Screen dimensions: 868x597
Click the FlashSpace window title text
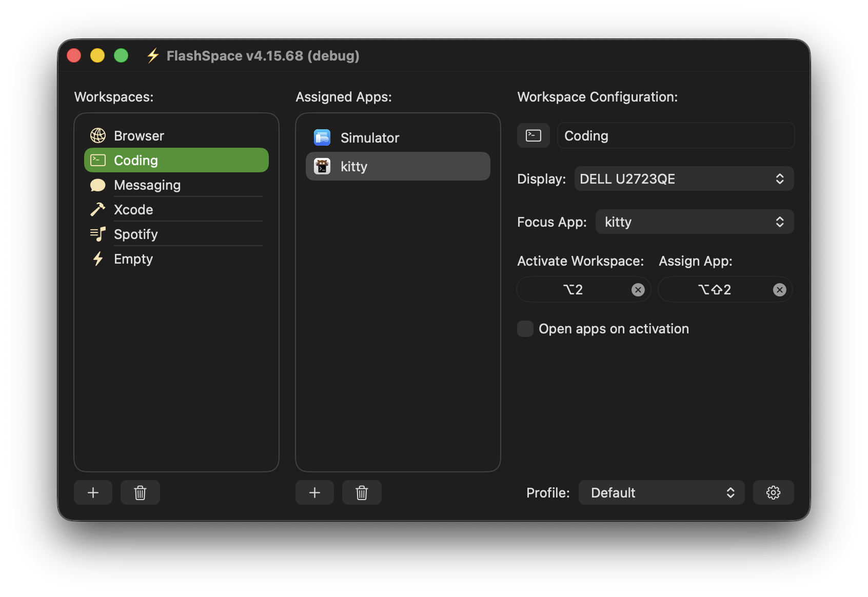click(x=263, y=55)
